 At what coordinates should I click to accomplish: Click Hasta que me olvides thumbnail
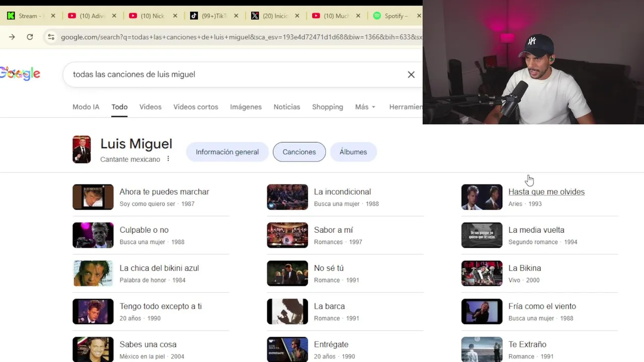[482, 197]
